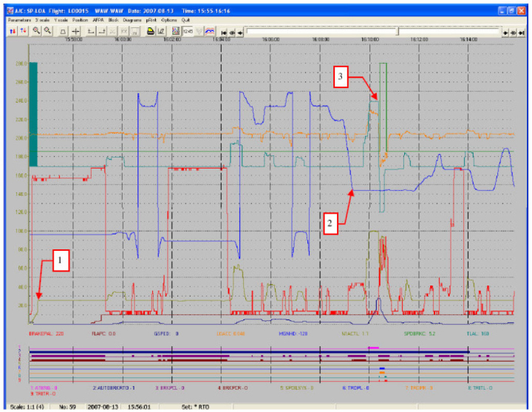532x412 pixels.
Task: Click the greyed-out scissors cut icon
Action: tap(112, 32)
